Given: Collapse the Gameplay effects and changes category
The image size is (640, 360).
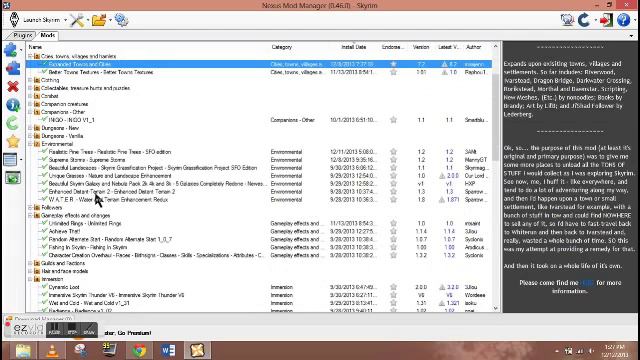Looking at the screenshot, I should pos(30,216).
